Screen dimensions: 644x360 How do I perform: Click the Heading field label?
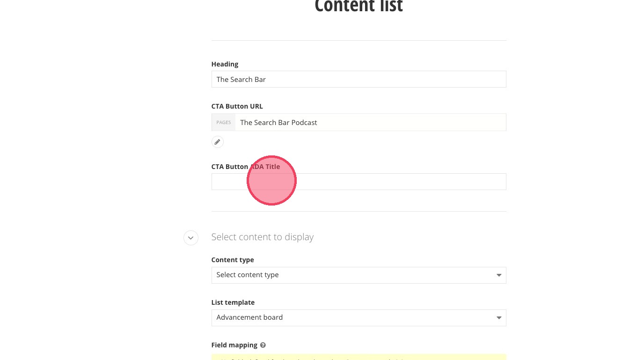(225, 64)
